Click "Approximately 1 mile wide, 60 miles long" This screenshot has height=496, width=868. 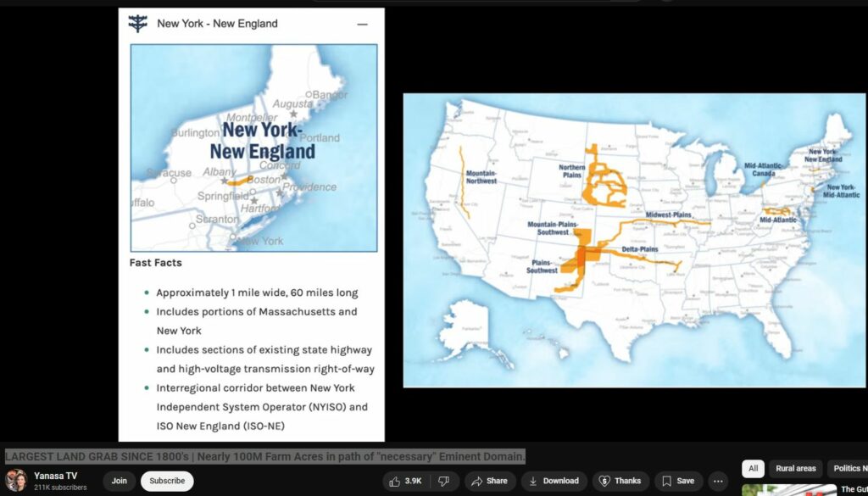click(x=257, y=293)
